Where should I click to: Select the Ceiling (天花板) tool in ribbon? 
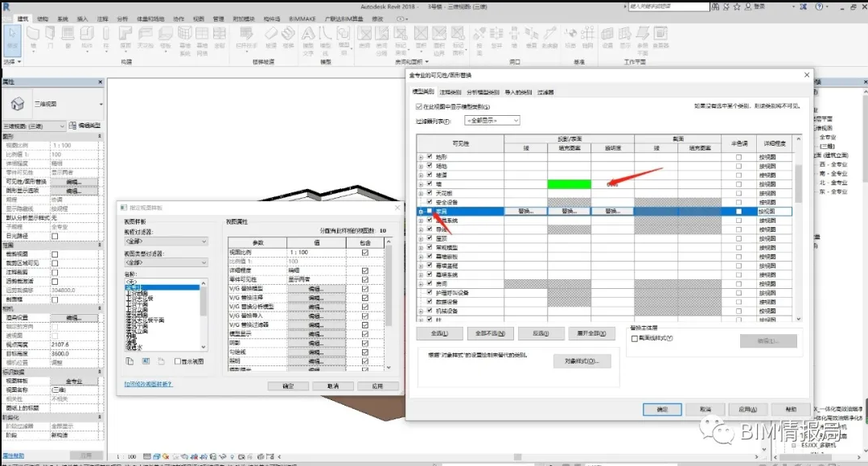pos(145,38)
